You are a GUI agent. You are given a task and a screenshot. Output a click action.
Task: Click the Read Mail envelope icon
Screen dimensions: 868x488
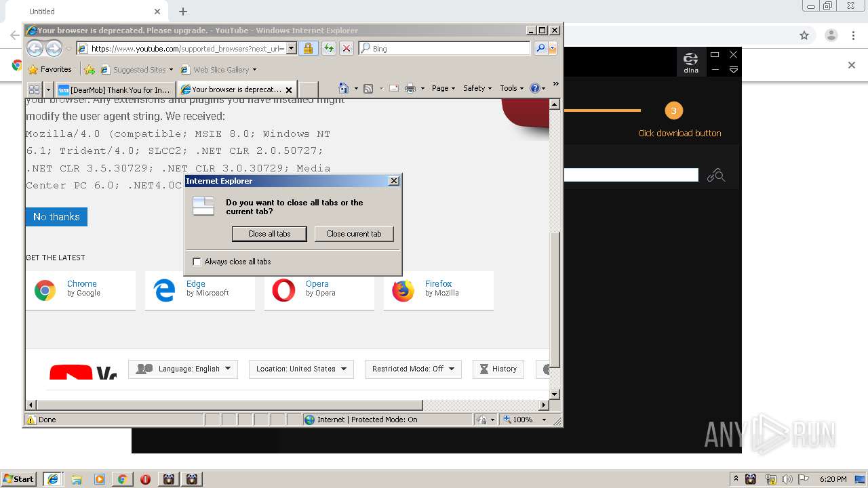393,88
